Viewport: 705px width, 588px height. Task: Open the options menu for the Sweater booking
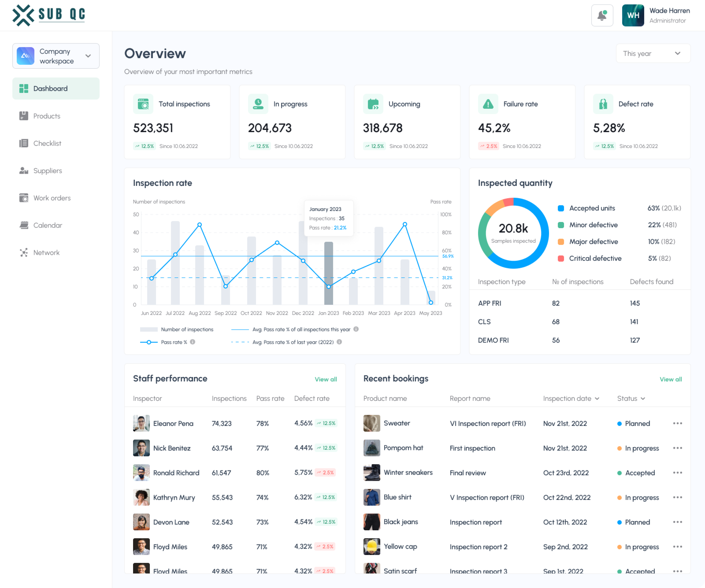coord(678,423)
